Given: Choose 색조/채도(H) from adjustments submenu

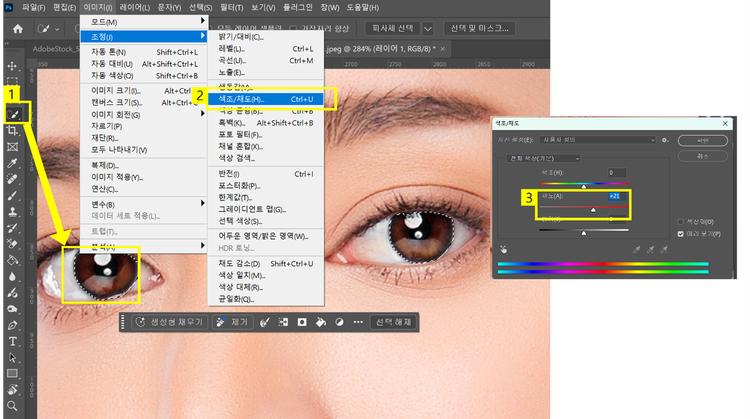Looking at the screenshot, I should pyautogui.click(x=266, y=99).
